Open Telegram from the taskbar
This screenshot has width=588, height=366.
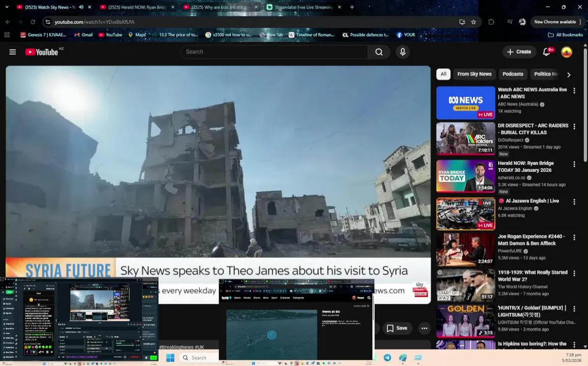coord(387,357)
